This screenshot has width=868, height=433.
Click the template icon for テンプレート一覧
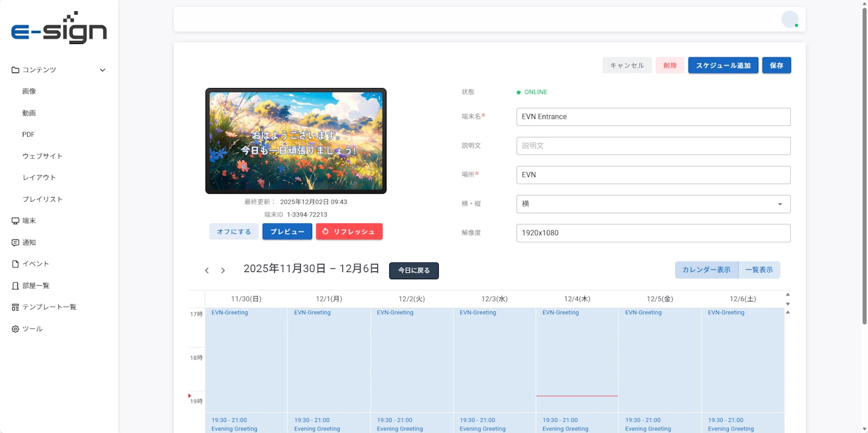(16, 307)
